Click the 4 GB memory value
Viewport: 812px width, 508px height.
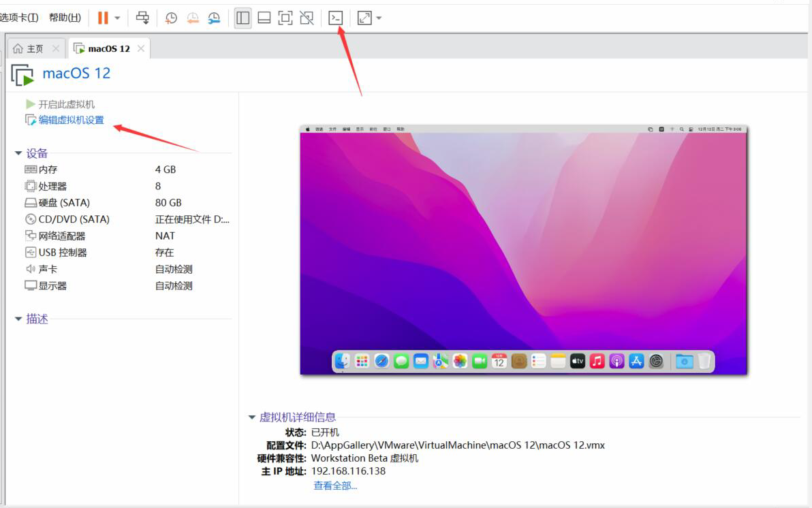[x=166, y=170]
